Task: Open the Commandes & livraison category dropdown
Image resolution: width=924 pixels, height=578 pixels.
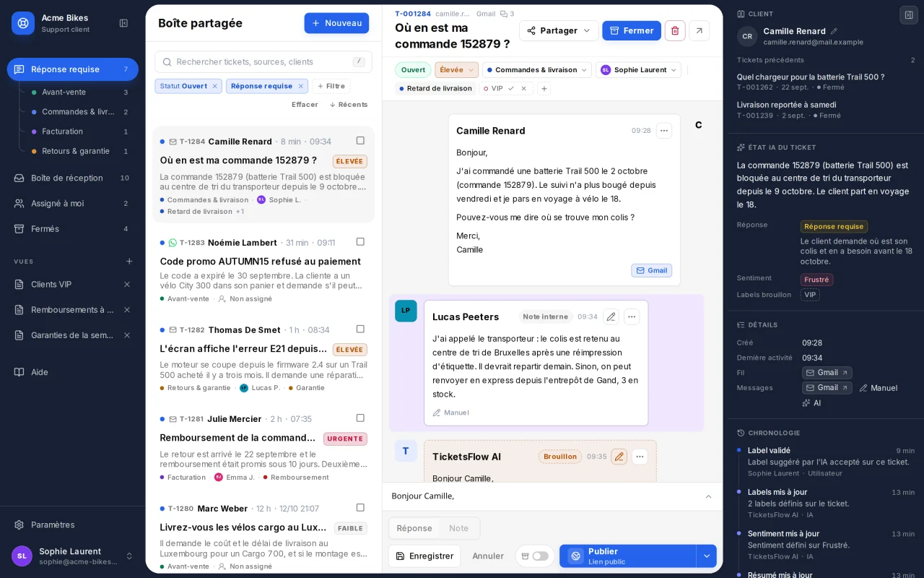Action: click(536, 70)
